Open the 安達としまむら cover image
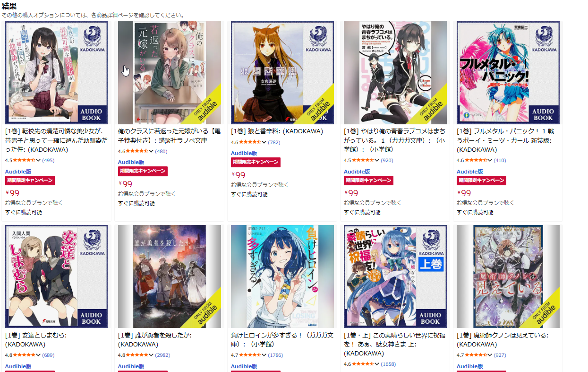Image resolution: width=588 pixels, height=372 pixels. coord(56,277)
